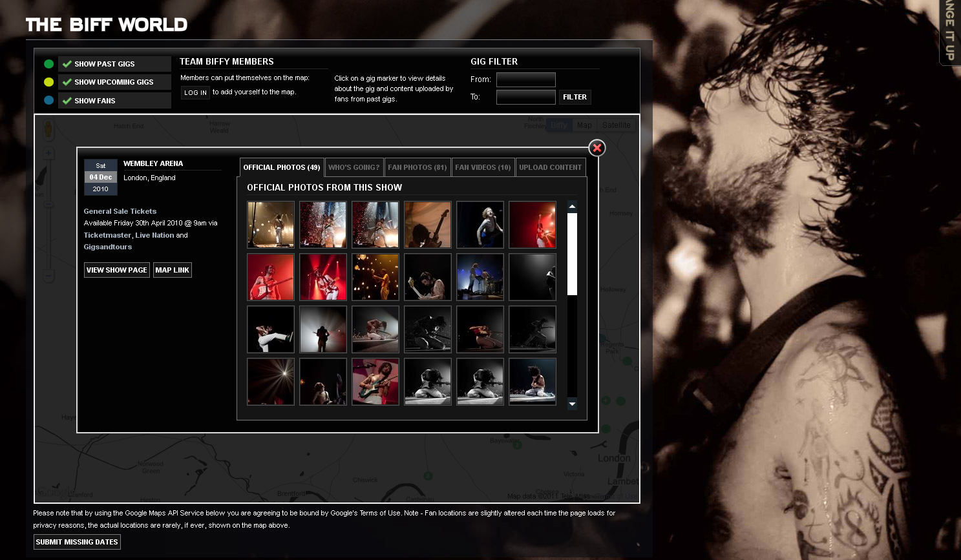Open fourth-row second thumbnail
The image size is (961, 560).
323,382
